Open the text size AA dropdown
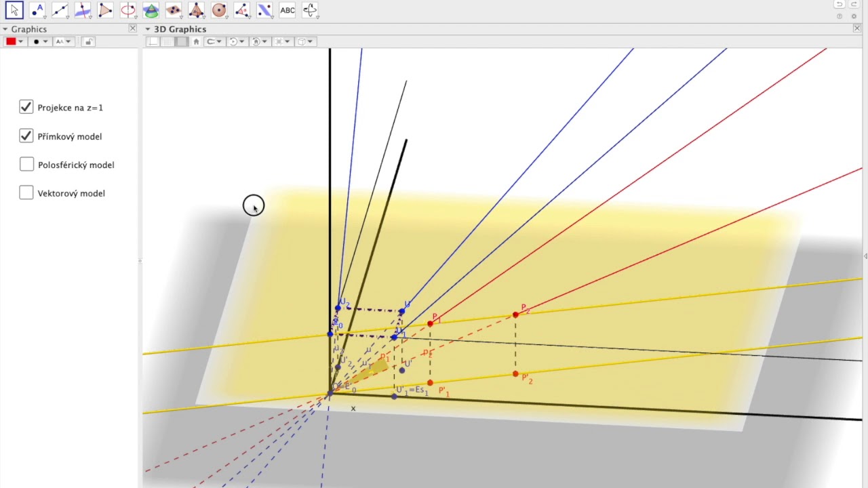Image resolution: width=868 pixels, height=488 pixels. click(x=63, y=41)
